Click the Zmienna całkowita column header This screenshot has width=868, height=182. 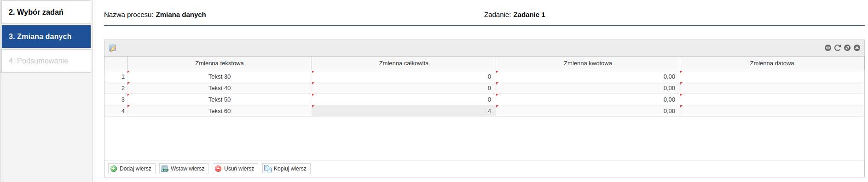pos(404,63)
